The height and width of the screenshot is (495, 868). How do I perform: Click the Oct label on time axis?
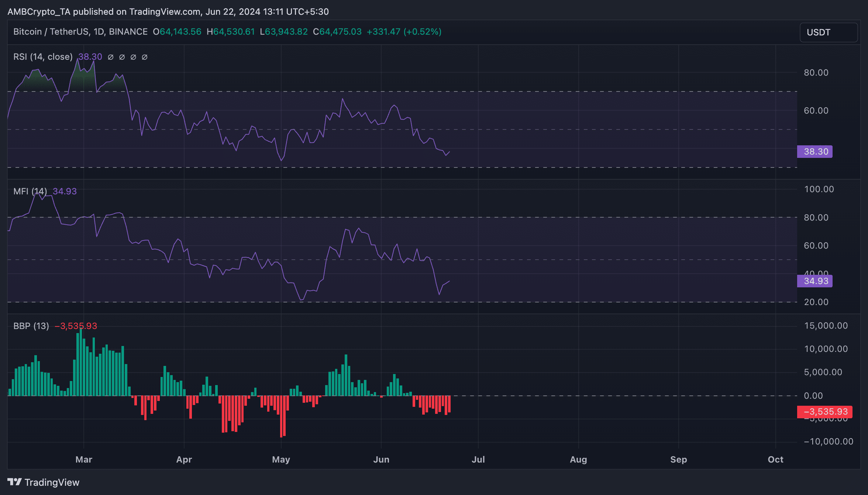[x=776, y=460]
